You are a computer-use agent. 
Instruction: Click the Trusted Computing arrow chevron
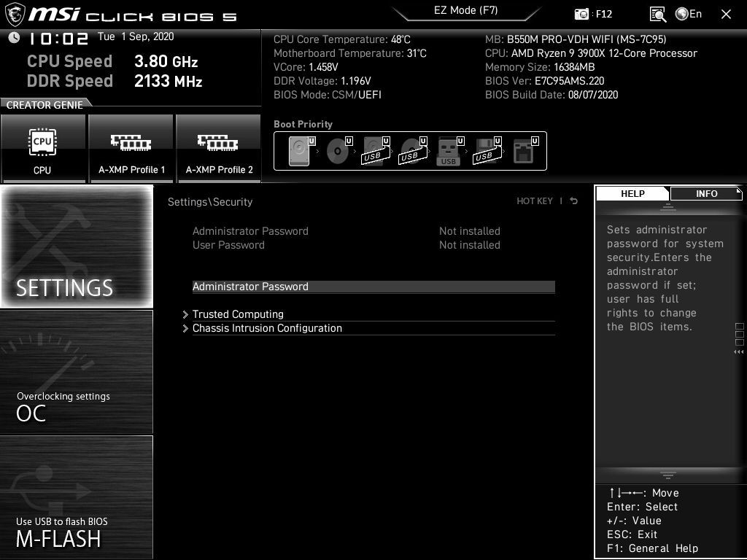pos(185,315)
